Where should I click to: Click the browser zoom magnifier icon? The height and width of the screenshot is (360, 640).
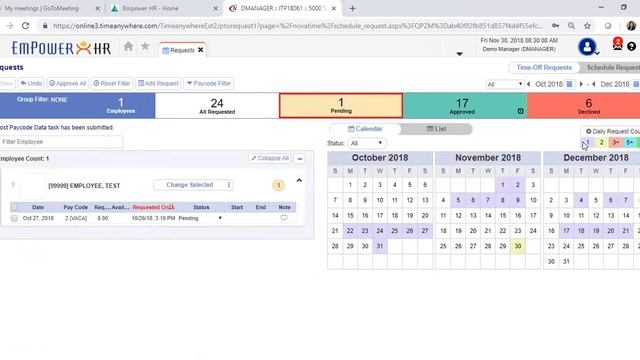571,26
